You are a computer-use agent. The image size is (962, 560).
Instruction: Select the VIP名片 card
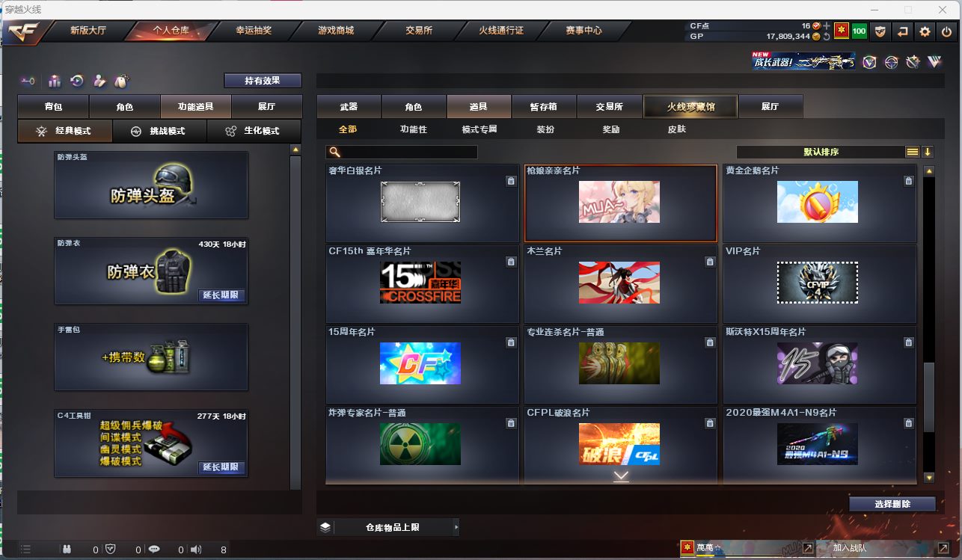point(819,283)
